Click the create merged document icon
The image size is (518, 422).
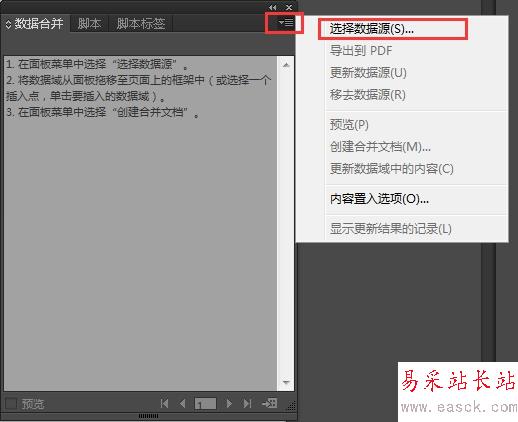tap(270, 403)
